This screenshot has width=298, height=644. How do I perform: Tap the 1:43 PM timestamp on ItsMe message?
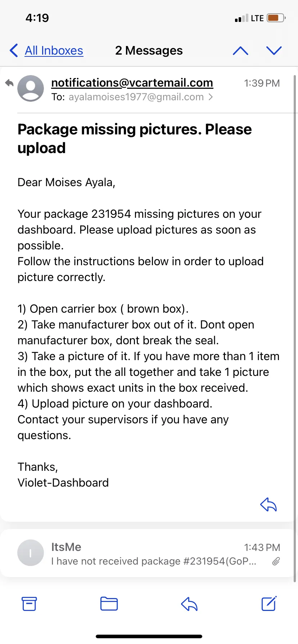262,547
